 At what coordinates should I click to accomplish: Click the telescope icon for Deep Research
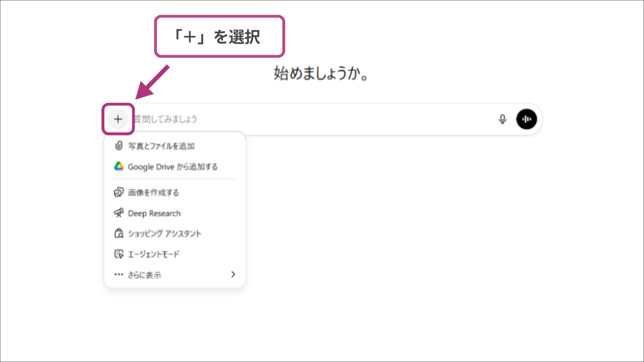pos(118,213)
